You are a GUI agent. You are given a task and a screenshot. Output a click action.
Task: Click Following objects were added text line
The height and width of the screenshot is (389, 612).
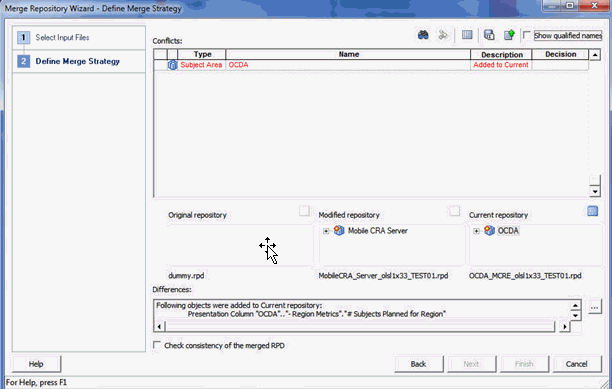pyautogui.click(x=239, y=306)
